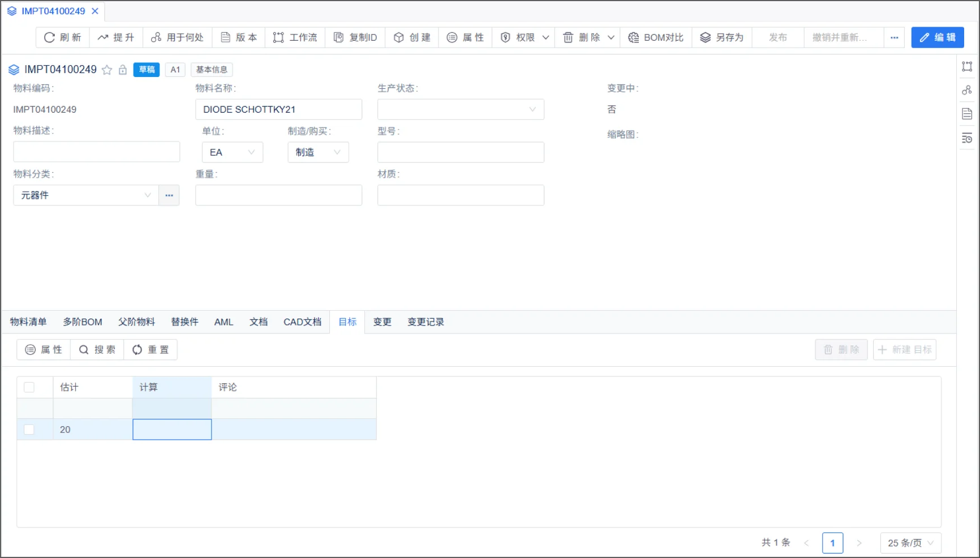The image size is (980, 558).
Task: Click the lock icon beside the title
Action: (123, 70)
